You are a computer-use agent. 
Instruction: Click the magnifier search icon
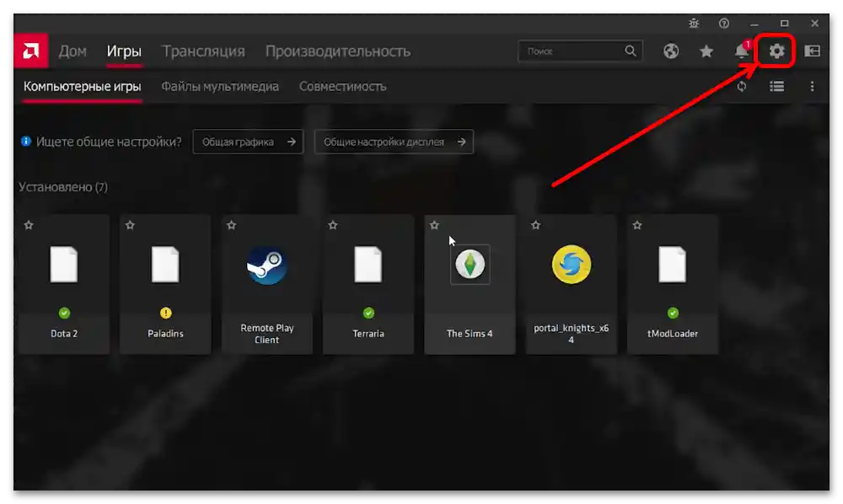(630, 51)
